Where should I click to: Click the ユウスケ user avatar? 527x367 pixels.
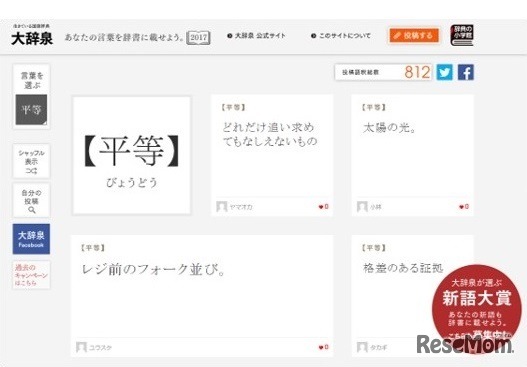pos(81,347)
